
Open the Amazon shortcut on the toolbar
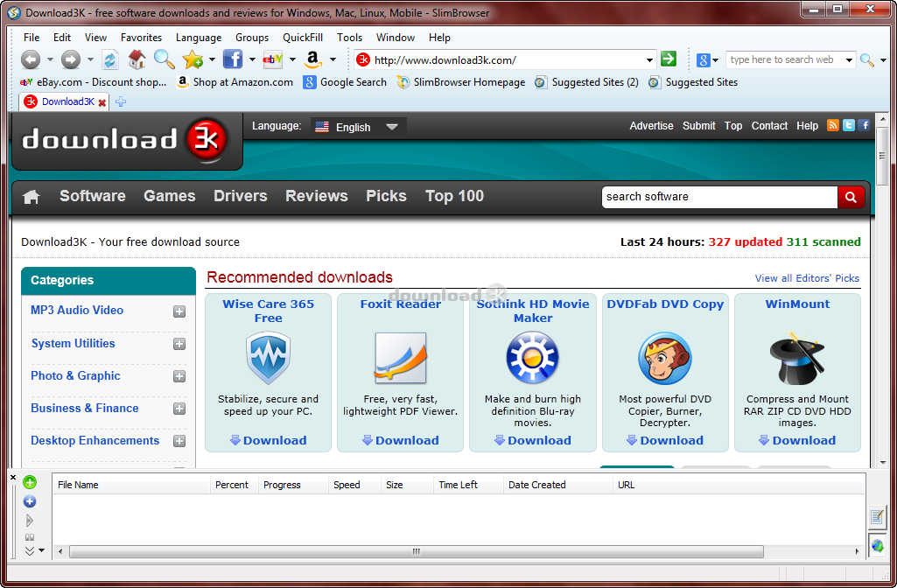[312, 59]
